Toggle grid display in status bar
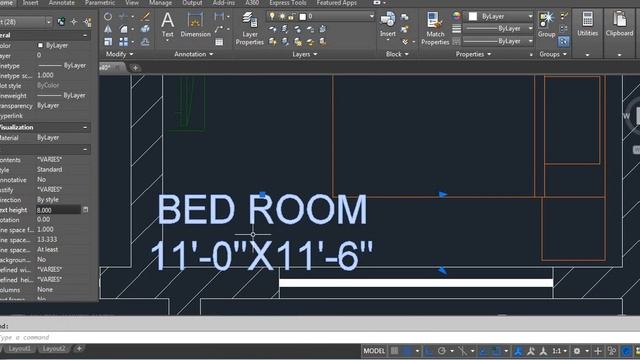The width and height of the screenshot is (640, 360). click(394, 351)
